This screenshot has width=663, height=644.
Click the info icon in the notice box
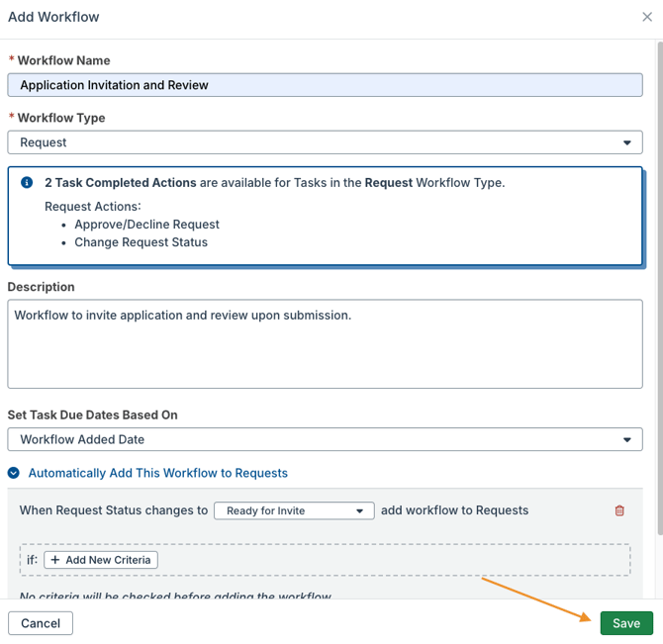27,183
